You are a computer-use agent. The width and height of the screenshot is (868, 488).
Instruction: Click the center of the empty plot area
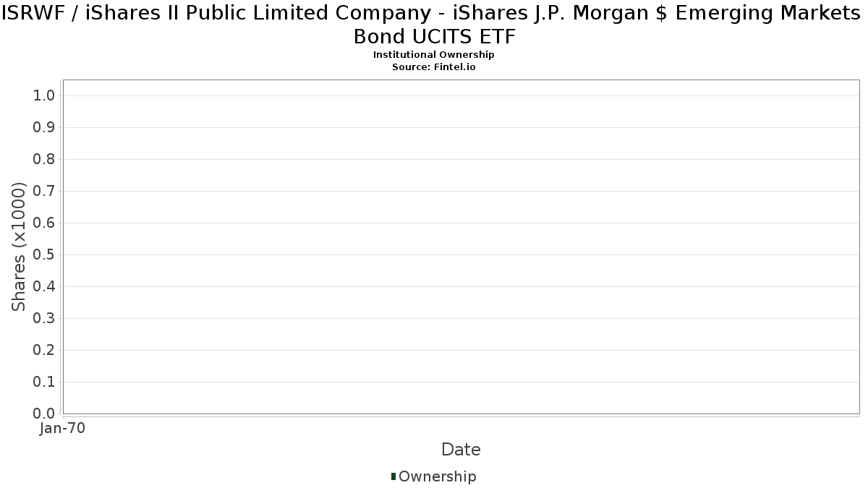[x=461, y=247]
